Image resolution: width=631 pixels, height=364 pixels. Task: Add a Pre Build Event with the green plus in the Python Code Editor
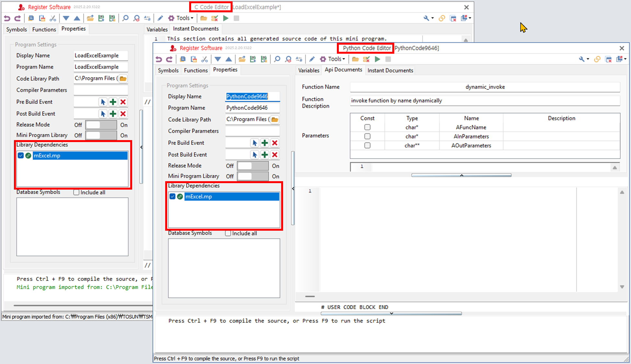click(x=265, y=143)
